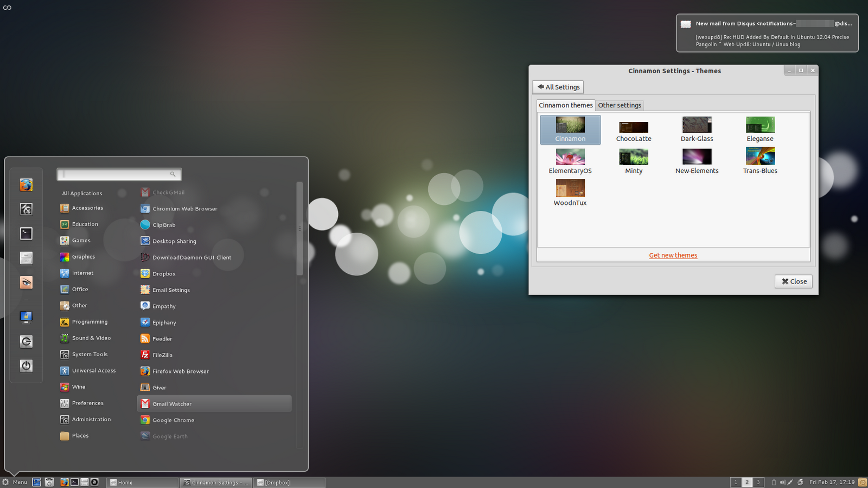The height and width of the screenshot is (488, 868).
Task: Open the terminal icon in the menu sidebar
Action: pos(26,233)
